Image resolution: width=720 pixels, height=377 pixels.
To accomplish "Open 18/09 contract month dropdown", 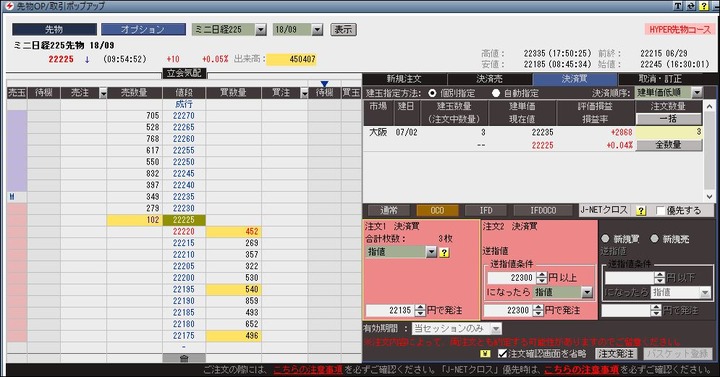I will [317, 30].
